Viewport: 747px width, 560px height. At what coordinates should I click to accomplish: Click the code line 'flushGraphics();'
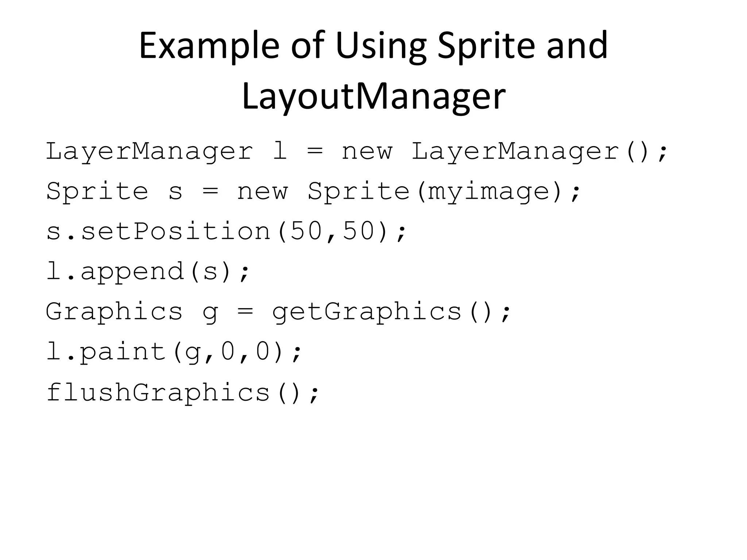click(x=183, y=393)
